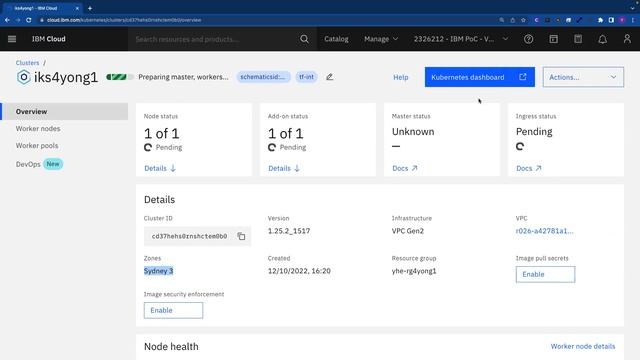Open Worker node details link
Screen dimensions: 640x360
(583, 346)
